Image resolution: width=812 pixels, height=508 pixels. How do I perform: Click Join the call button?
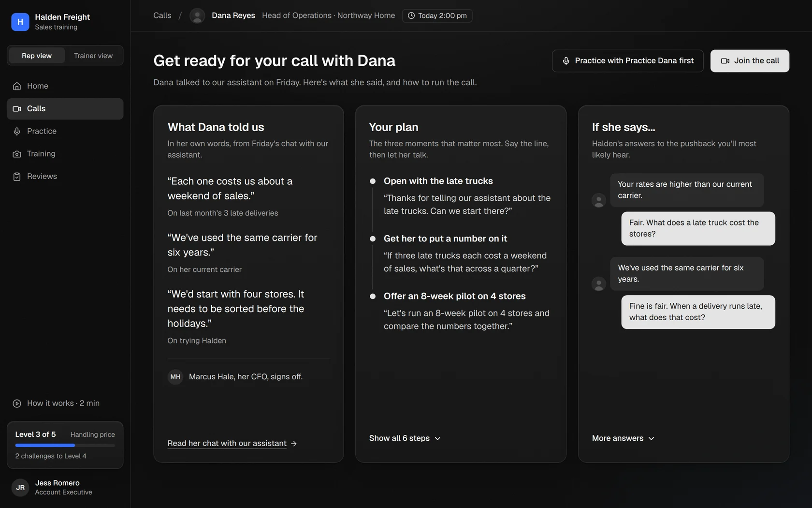click(750, 61)
